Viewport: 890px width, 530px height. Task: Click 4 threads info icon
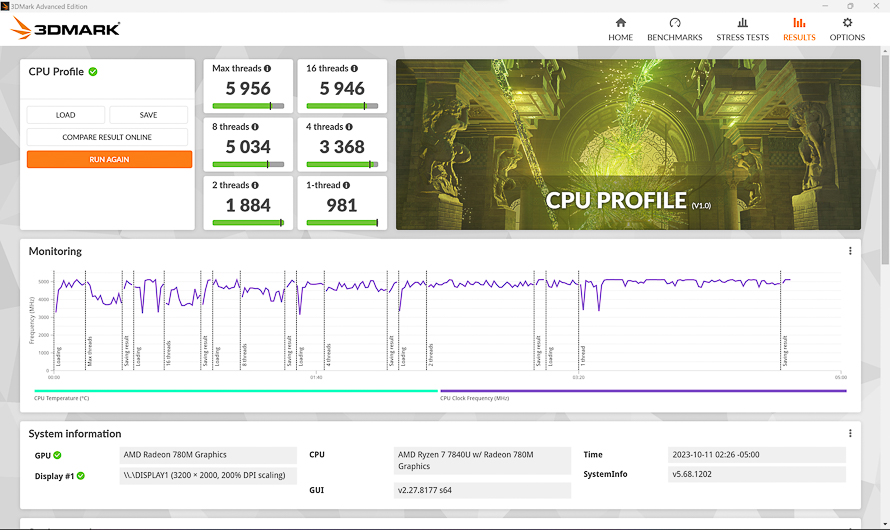click(x=349, y=127)
